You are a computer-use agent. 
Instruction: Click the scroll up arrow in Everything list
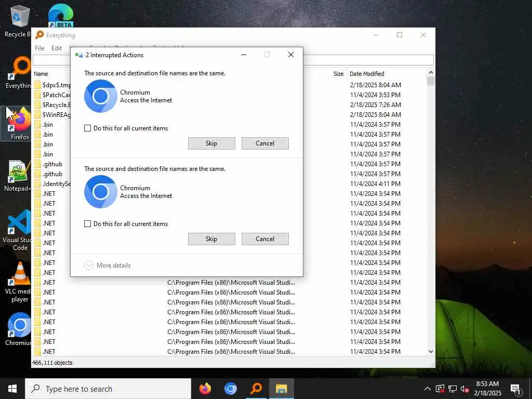pyautogui.click(x=431, y=73)
